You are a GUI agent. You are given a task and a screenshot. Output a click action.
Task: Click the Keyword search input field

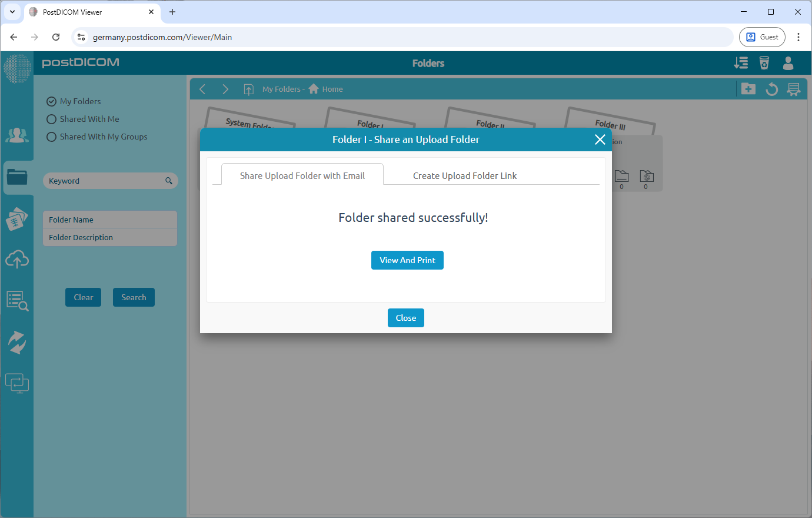pos(105,181)
